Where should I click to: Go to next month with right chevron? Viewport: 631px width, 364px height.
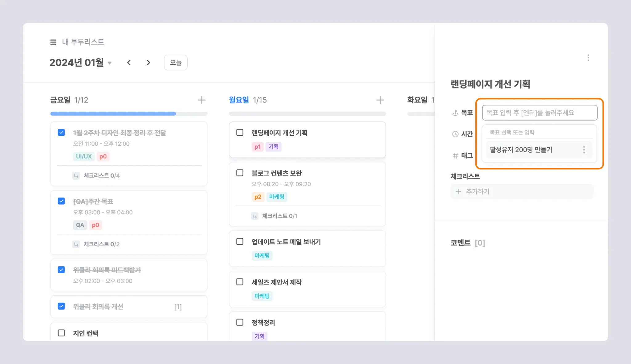(149, 63)
